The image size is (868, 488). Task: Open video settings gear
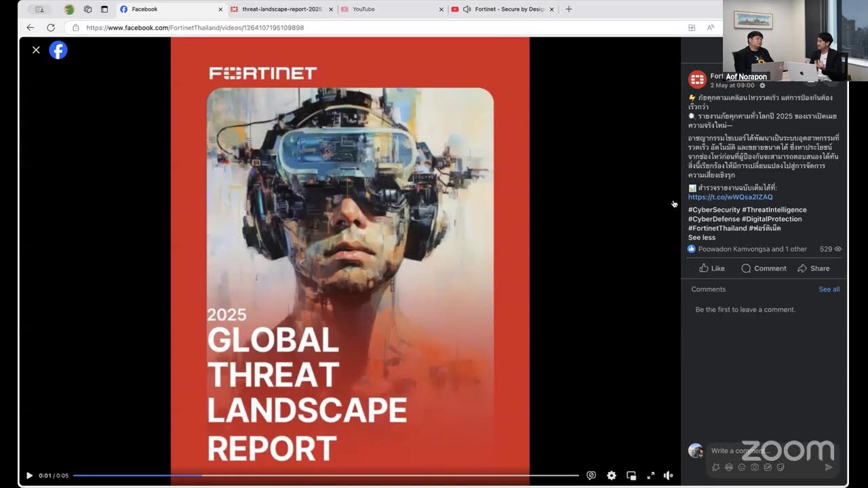tap(612, 476)
